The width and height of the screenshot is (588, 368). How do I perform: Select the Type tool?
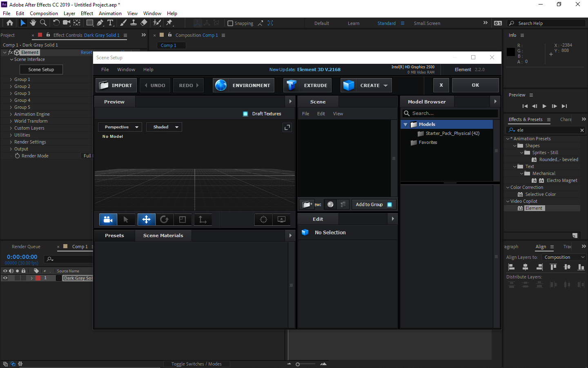[x=110, y=23]
